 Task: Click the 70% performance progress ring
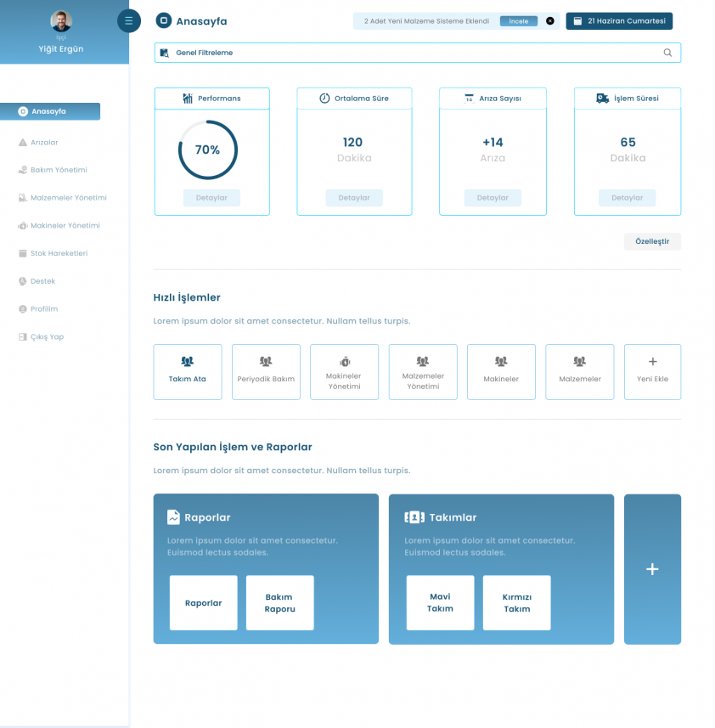pyautogui.click(x=207, y=150)
